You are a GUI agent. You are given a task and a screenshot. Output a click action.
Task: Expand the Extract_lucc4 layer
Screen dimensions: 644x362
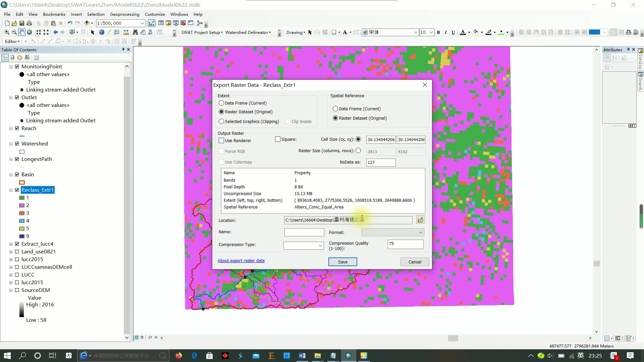pyautogui.click(x=11, y=244)
